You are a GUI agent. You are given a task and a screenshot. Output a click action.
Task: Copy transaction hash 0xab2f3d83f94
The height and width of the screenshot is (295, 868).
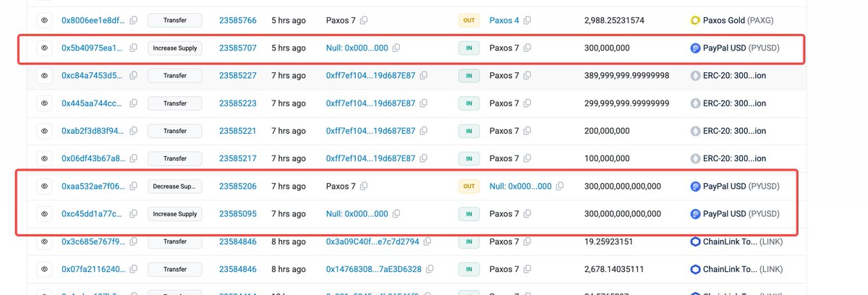pyautogui.click(x=133, y=131)
